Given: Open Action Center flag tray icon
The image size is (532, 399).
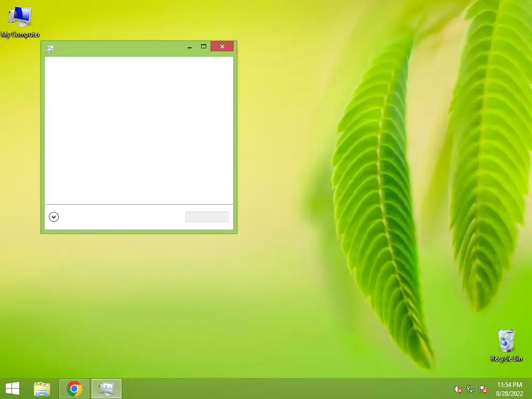Looking at the screenshot, I should click(x=483, y=389).
